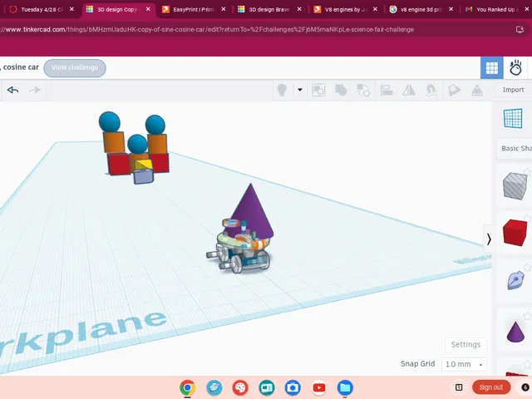This screenshot has width=532, height=399.
Task: Switch to Tuesday 4/28 browser tab
Action: coord(41,9)
